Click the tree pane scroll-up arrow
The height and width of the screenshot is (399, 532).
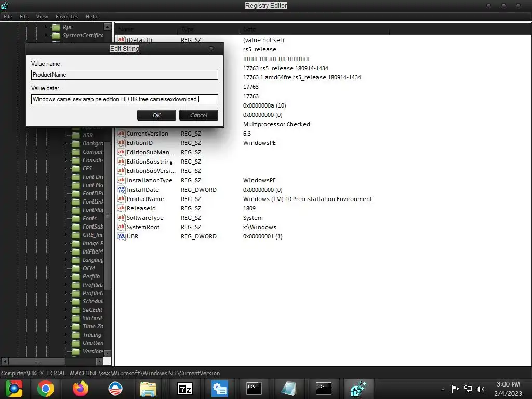107,27
